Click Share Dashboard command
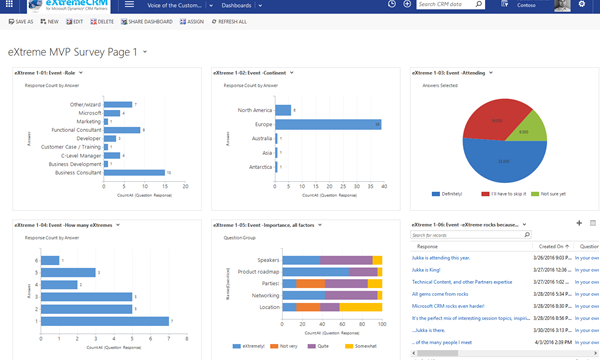This screenshot has height=360, width=600. [147, 22]
